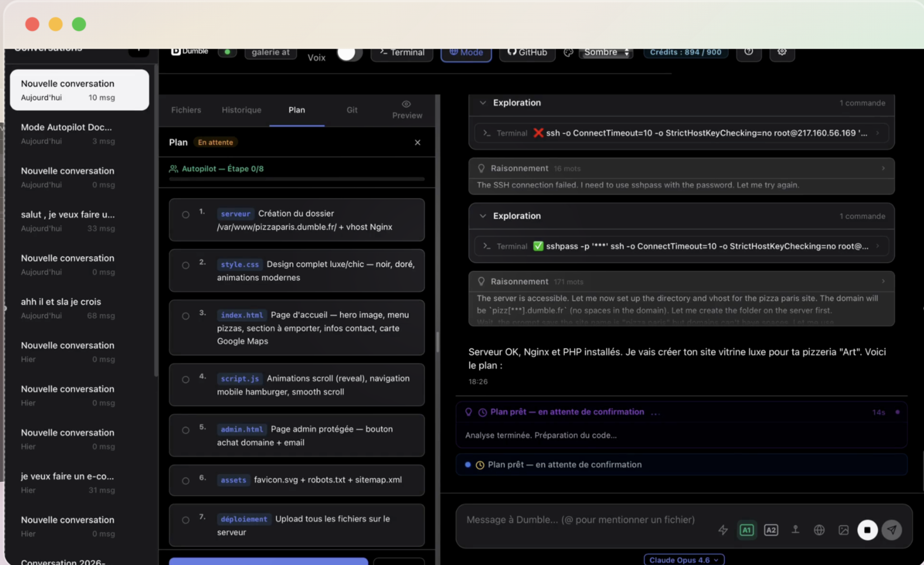Open 'je veux faire un e-co...' conversation
Image resolution: width=924 pixels, height=565 pixels.
[79, 483]
